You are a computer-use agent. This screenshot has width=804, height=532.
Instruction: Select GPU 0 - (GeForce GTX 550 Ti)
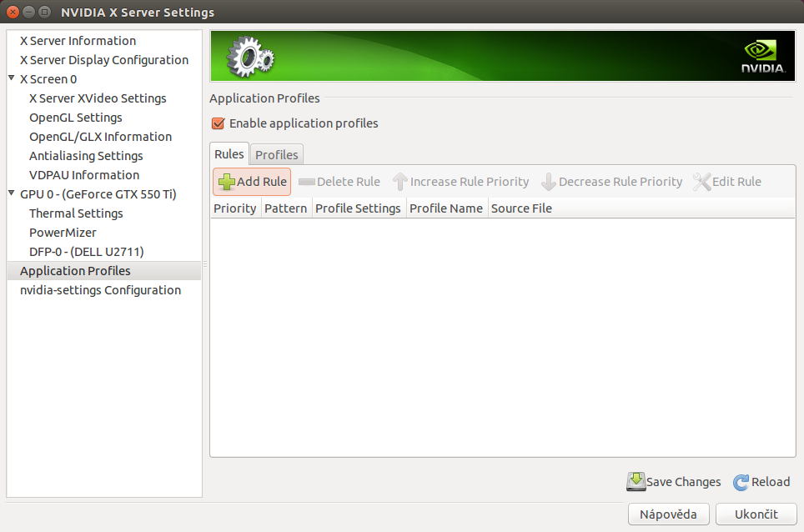point(104,194)
